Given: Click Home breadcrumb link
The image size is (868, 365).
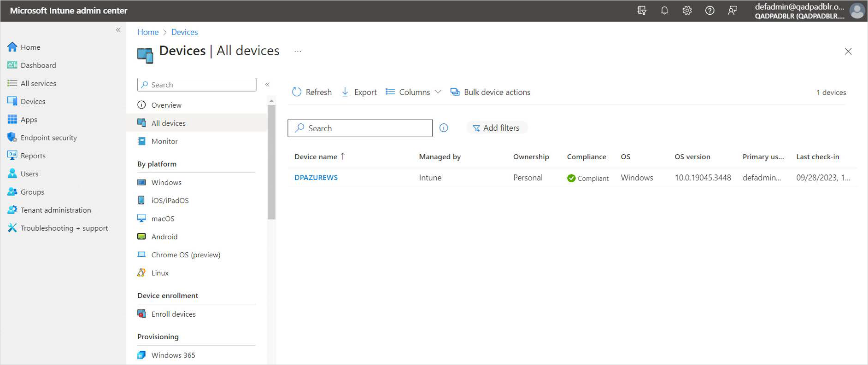Looking at the screenshot, I should point(148,32).
